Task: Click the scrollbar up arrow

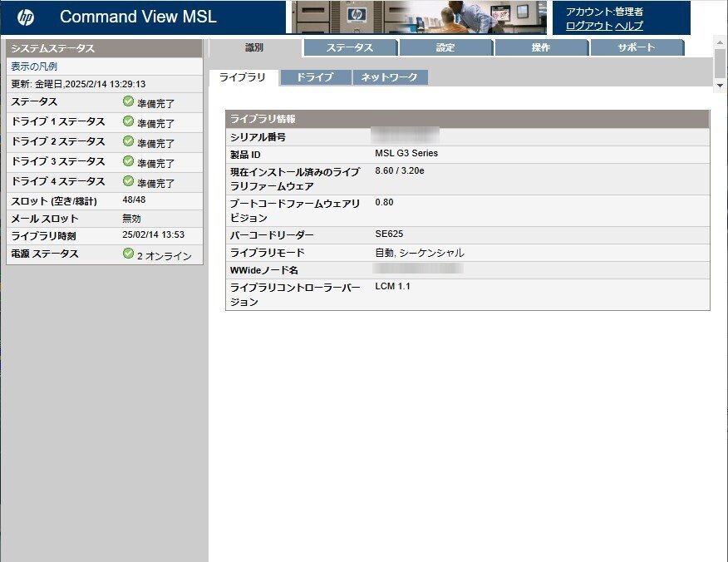Action: point(720,42)
